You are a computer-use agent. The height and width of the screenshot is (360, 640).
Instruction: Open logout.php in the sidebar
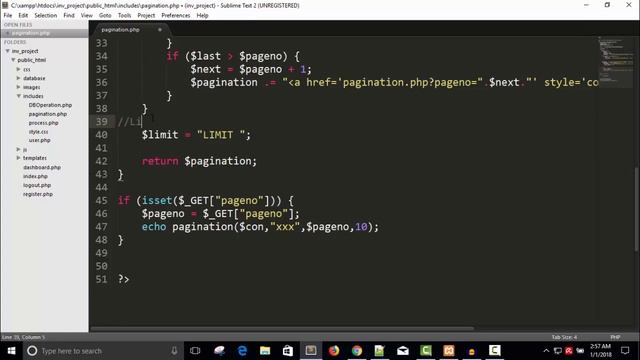(37, 185)
